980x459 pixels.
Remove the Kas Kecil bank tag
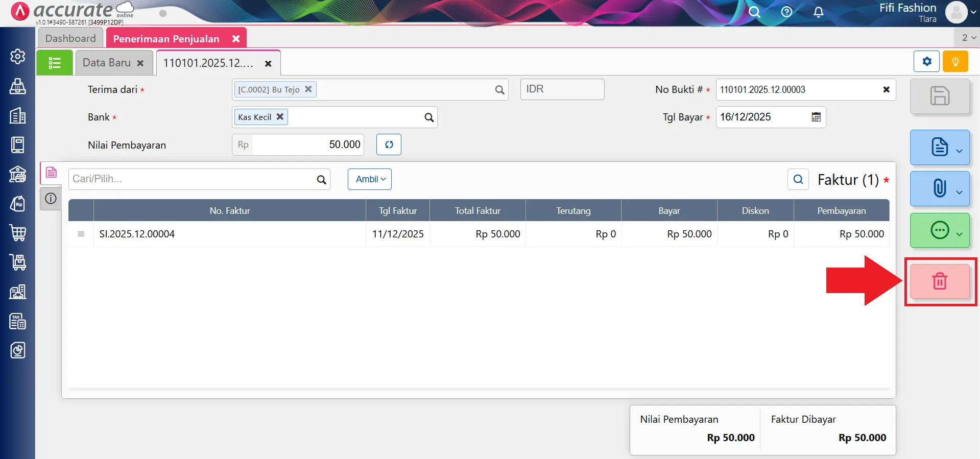click(280, 116)
